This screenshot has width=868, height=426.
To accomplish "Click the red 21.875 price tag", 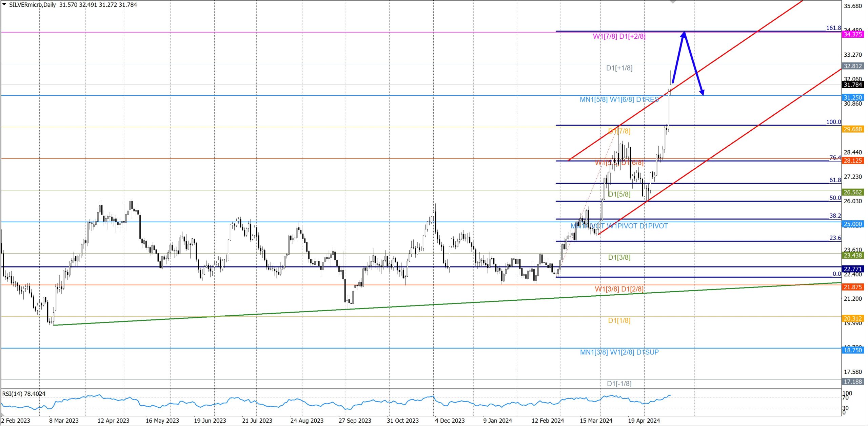I will [852, 287].
